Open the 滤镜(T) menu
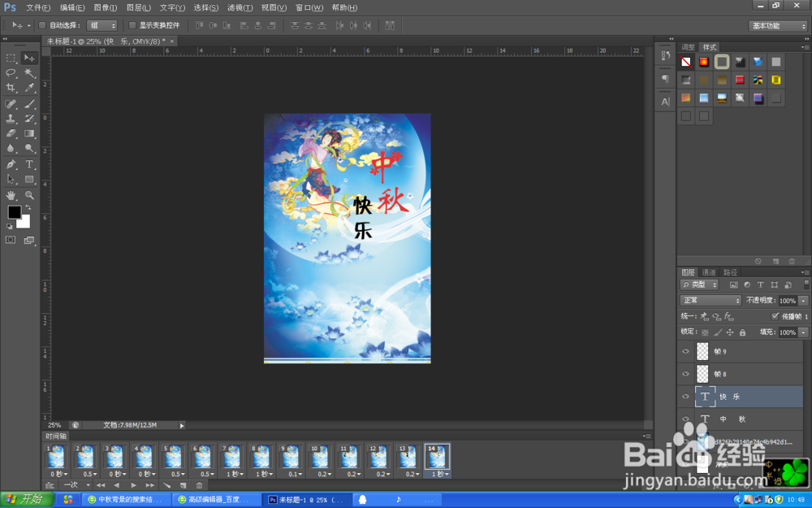The height and width of the screenshot is (508, 812). click(x=240, y=8)
